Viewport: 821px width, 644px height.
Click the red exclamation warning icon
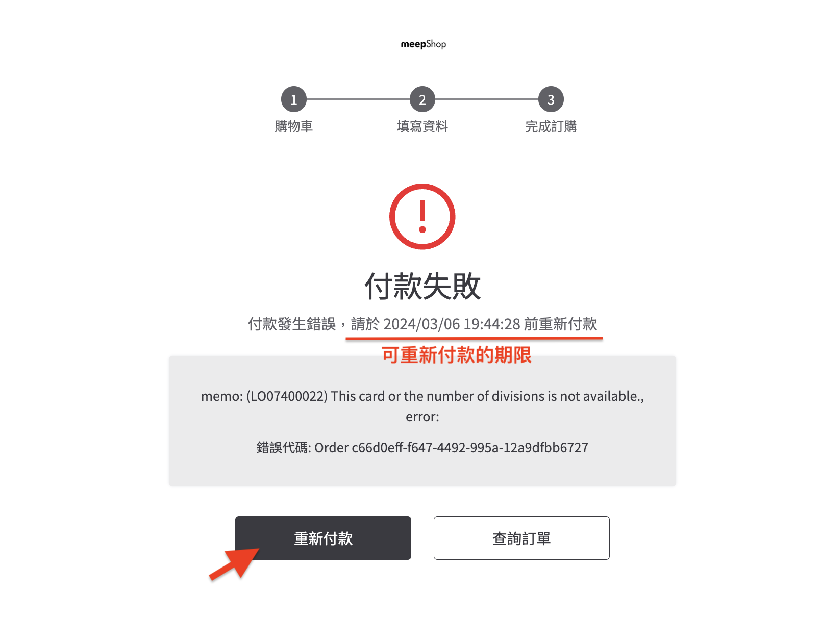(x=422, y=217)
